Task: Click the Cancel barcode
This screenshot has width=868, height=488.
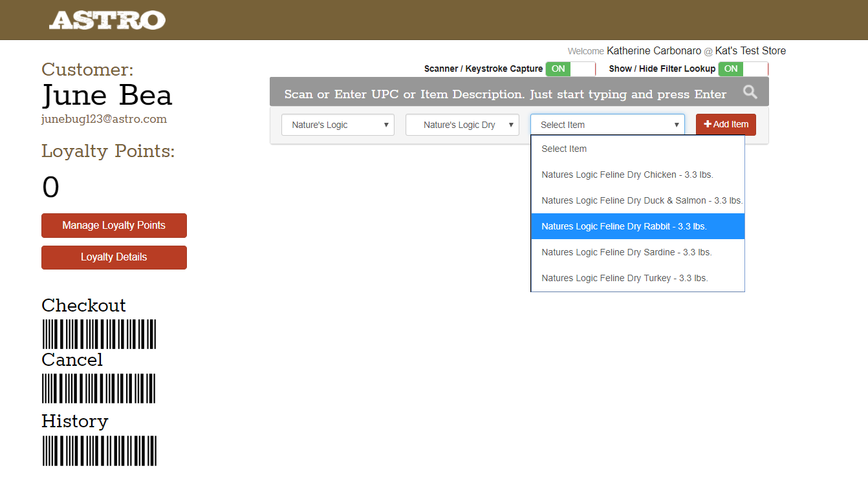Action: coord(99,388)
